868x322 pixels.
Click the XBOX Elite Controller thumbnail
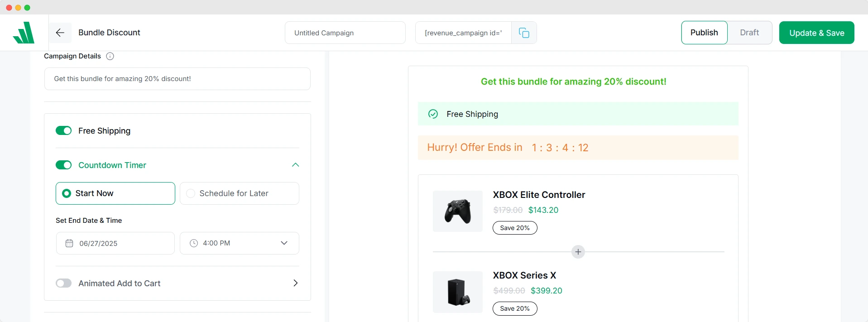click(458, 211)
